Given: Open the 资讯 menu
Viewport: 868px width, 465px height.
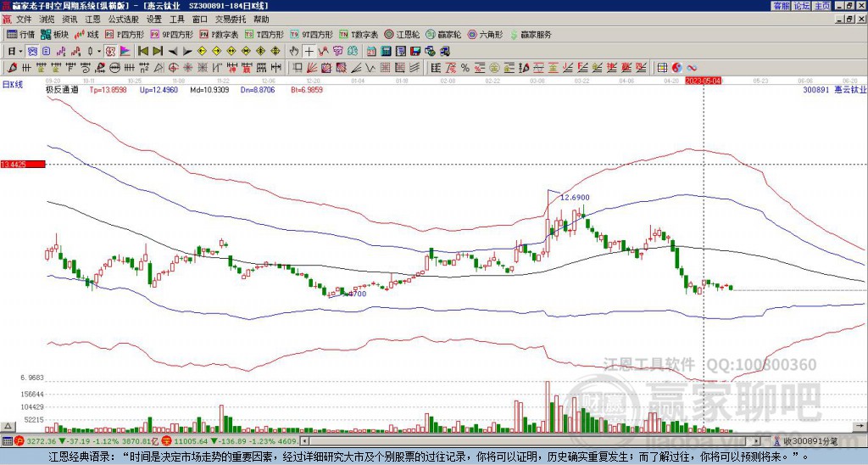Looking at the screenshot, I should (x=70, y=20).
